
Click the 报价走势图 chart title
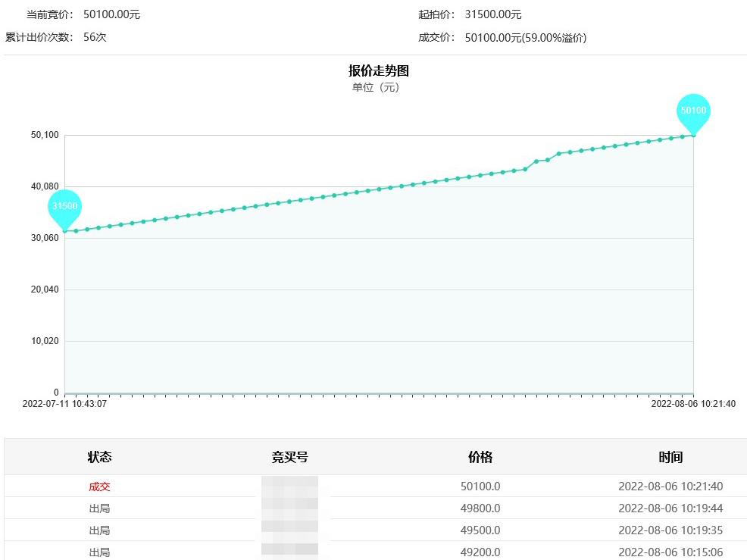point(379,70)
